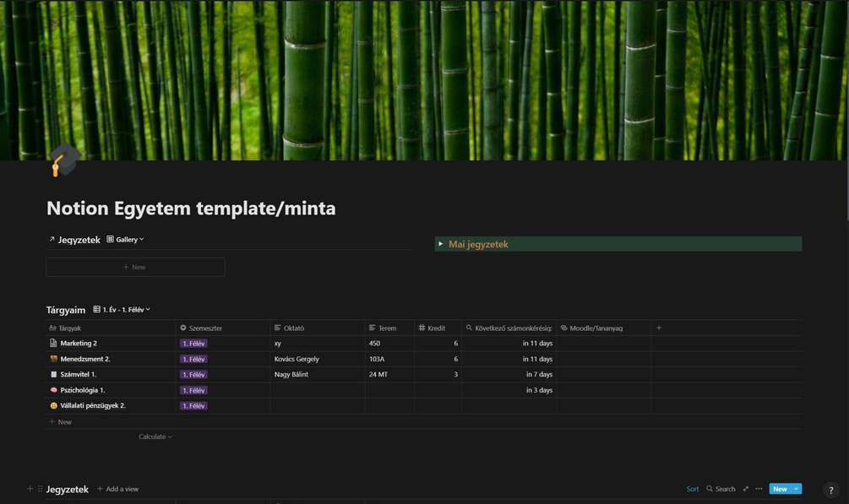Screen dimensions: 849x504
Task: Open the help question mark button
Action: click(x=831, y=490)
